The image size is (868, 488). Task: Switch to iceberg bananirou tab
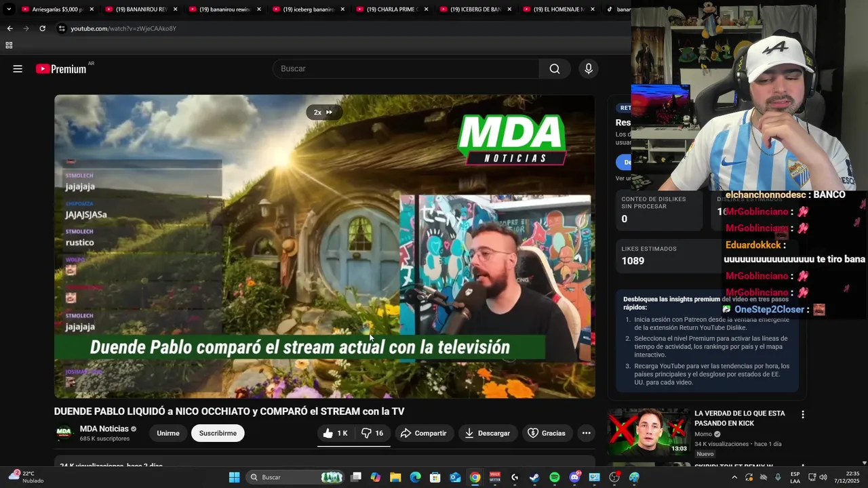click(x=308, y=9)
